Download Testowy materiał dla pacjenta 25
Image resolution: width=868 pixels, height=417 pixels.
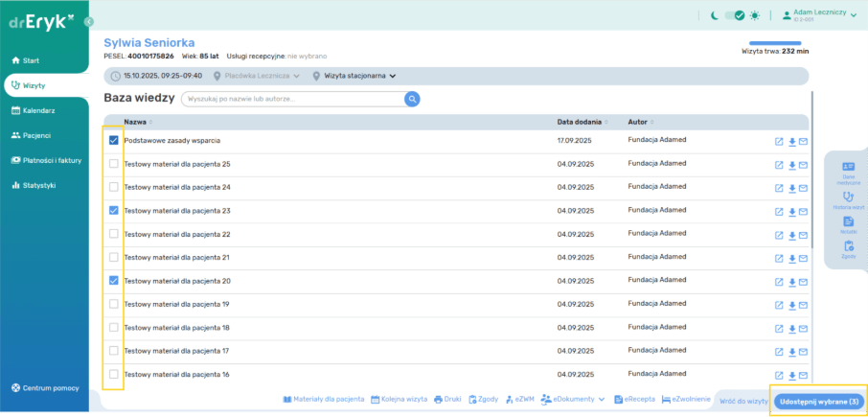click(x=791, y=165)
